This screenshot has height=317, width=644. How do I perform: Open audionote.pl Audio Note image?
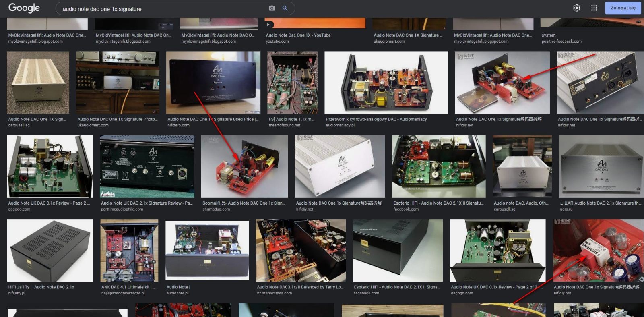[207, 250]
